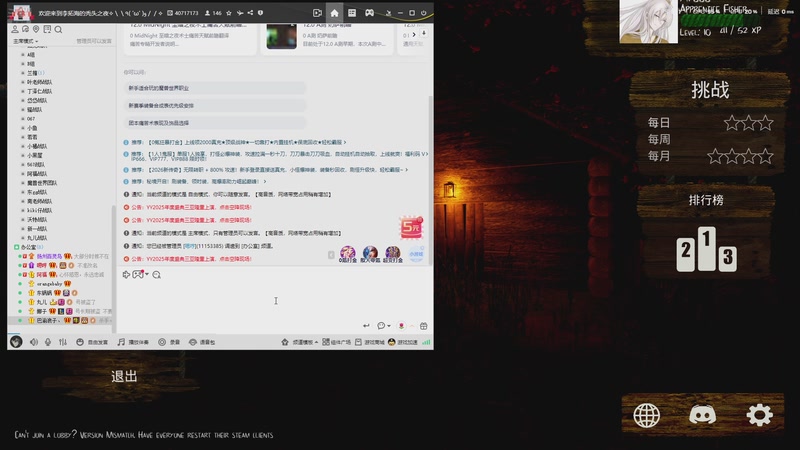Expand the 小鱼 sub-channel
The image size is (800, 450).
point(32,128)
